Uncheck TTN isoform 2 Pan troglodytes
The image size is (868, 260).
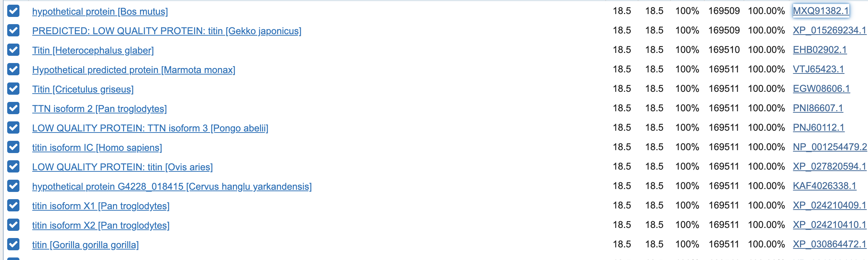(13, 108)
